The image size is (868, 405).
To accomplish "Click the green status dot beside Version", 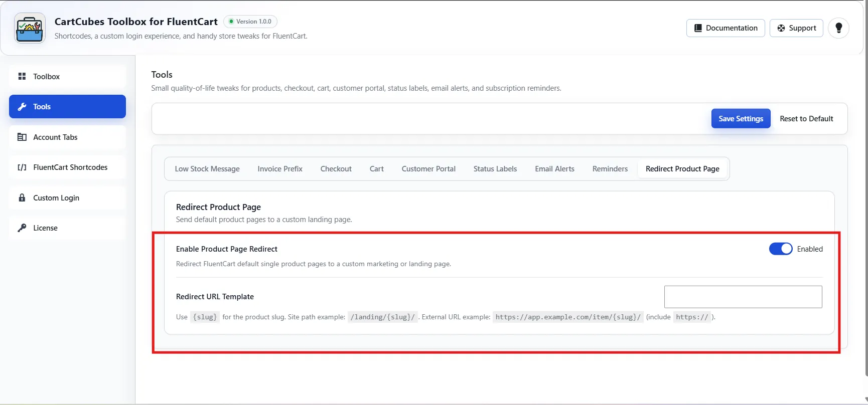I will click(231, 22).
